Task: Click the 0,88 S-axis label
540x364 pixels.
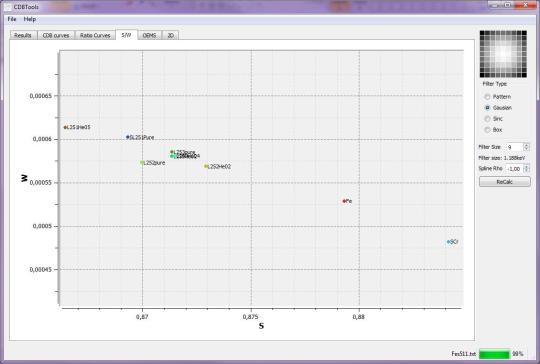Action: [x=359, y=317]
